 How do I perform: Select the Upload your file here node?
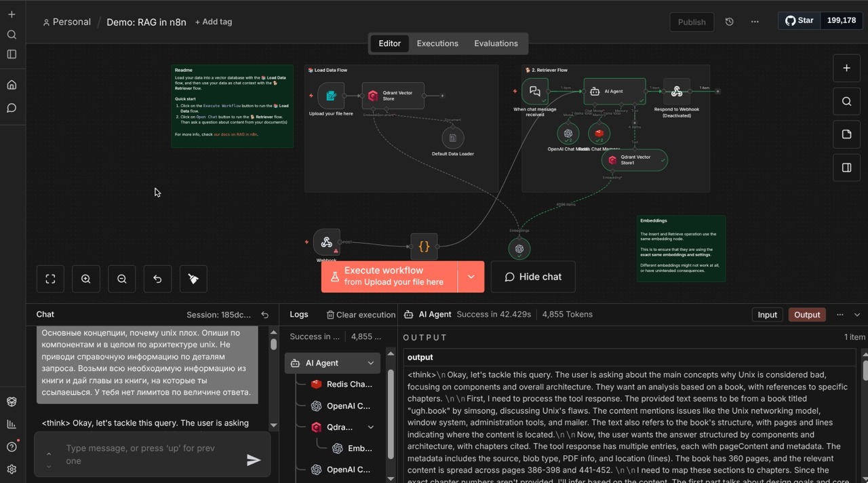click(x=331, y=96)
